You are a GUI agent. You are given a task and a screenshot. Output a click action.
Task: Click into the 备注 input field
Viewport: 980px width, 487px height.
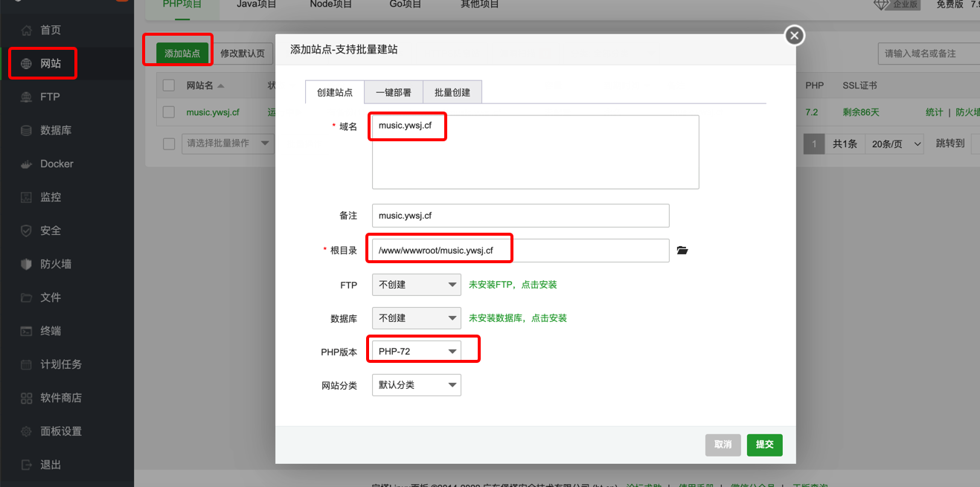(x=520, y=216)
